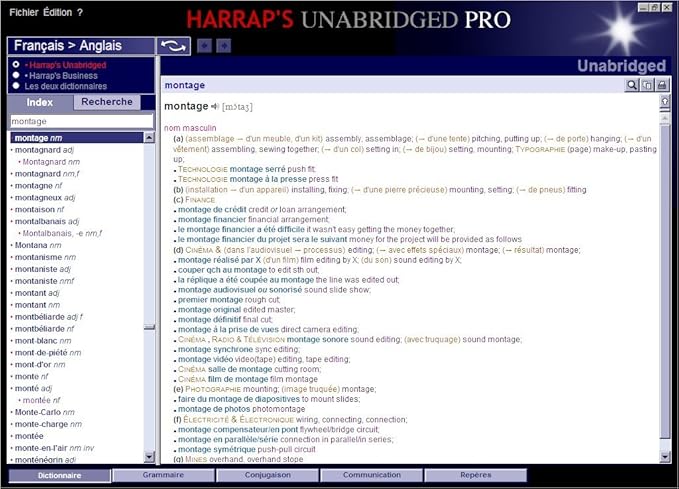Swap language direction with the arrows icon
This screenshot has height=489, width=679.
173,46
